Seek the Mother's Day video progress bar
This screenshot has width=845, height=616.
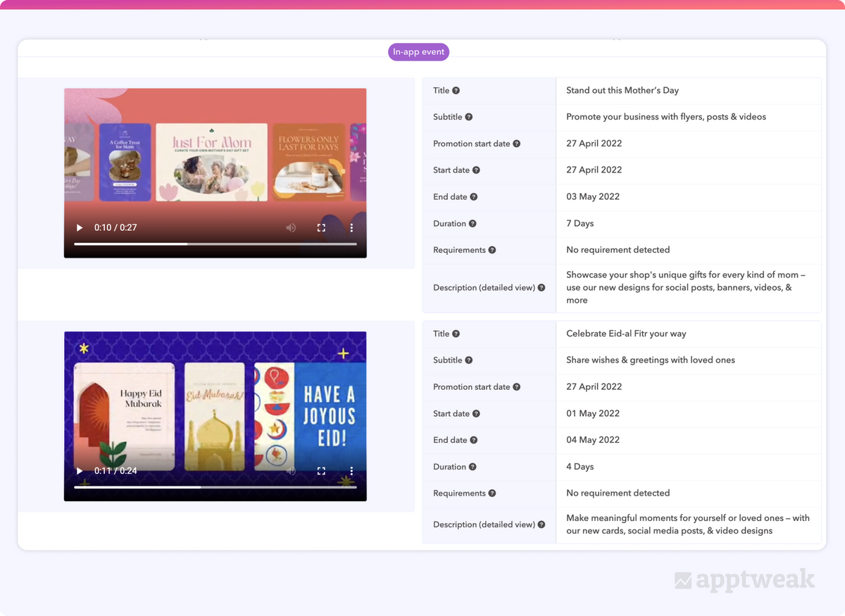pos(215,244)
